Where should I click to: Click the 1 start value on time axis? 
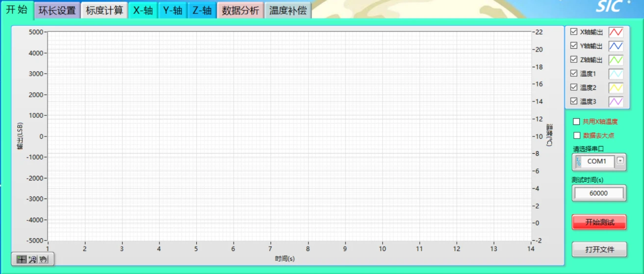click(48, 249)
